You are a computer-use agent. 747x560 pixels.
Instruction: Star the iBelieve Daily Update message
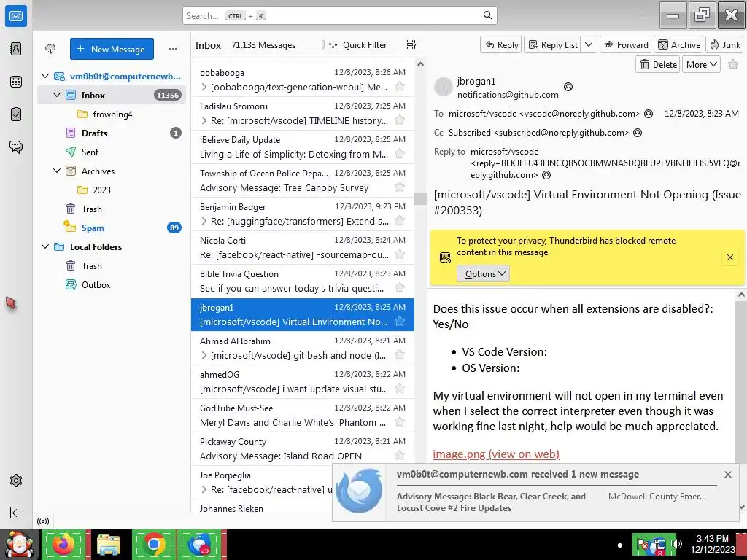pos(400,153)
